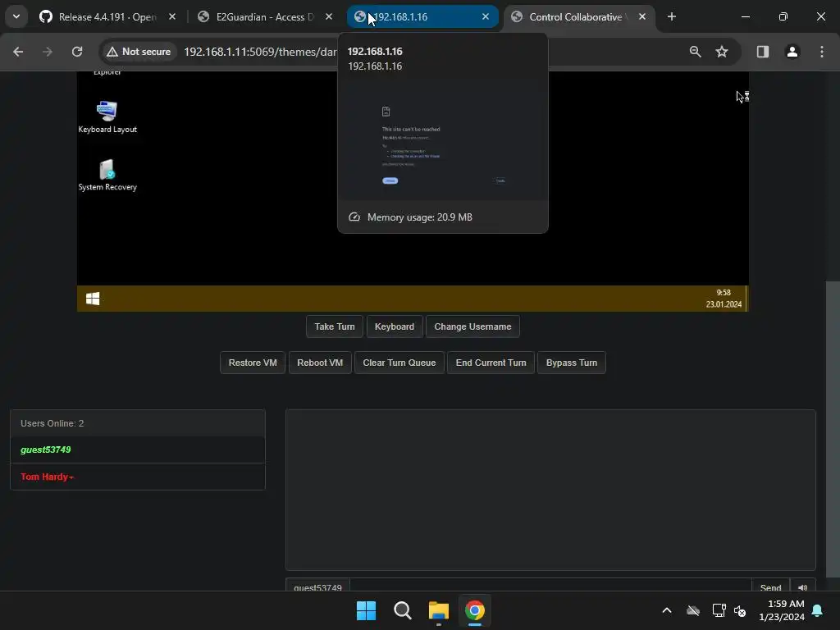Go forward with the forward arrow
This screenshot has width=840, height=630.
point(48,52)
